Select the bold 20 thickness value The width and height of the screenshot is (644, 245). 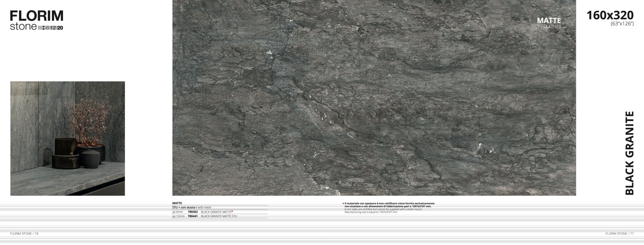coord(60,28)
